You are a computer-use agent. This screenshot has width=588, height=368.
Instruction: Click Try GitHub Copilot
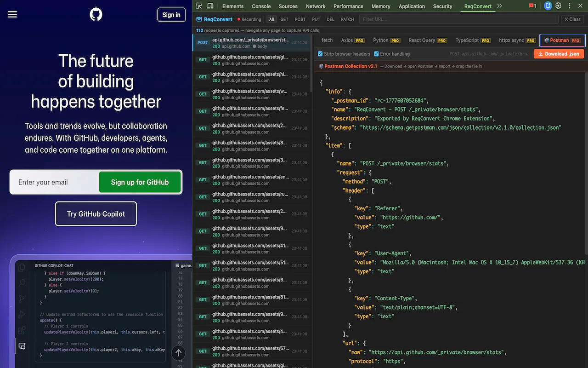pos(96,214)
